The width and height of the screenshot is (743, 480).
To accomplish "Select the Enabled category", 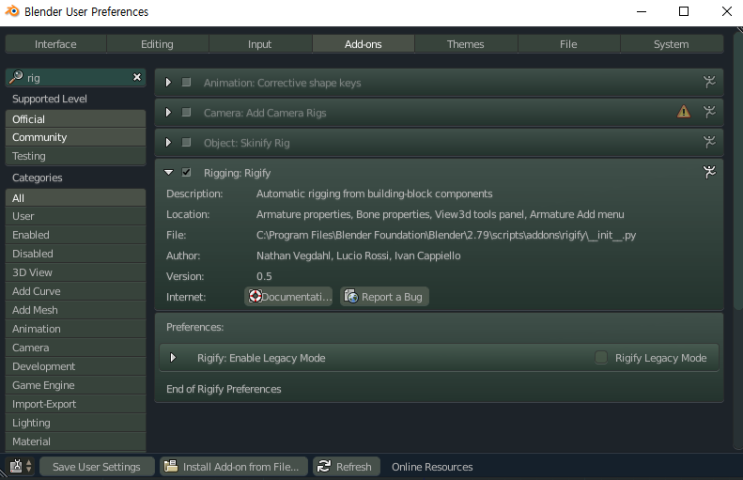I will [76, 235].
